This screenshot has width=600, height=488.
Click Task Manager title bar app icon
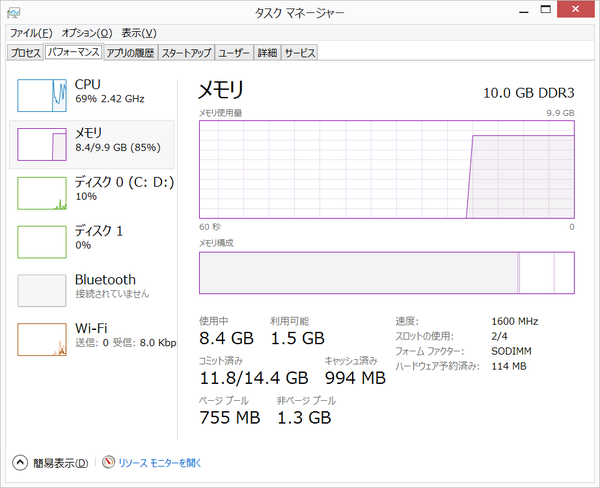[x=14, y=13]
